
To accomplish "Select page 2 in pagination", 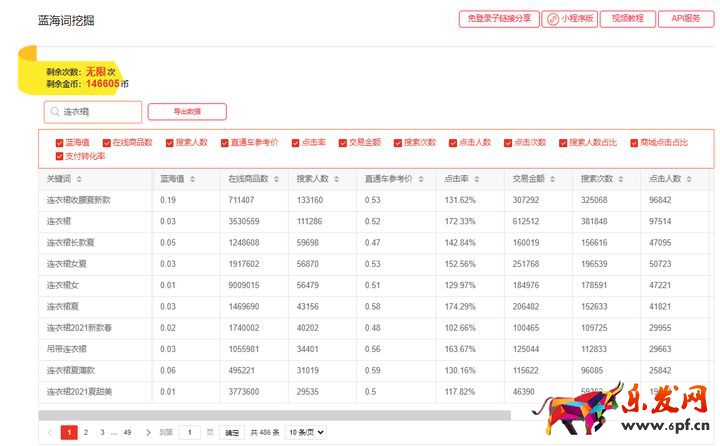I will (86, 433).
